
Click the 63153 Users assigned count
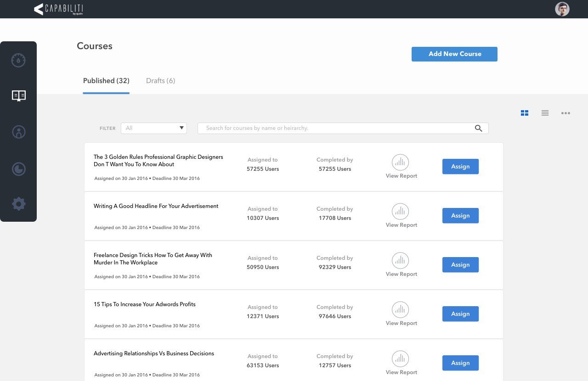coord(263,365)
